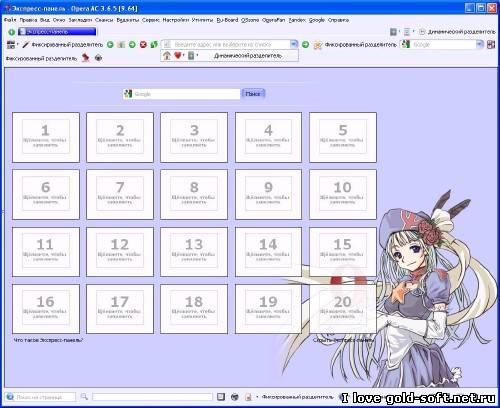Open the Правка menu
The width and height of the screenshot is (500, 408).
pos(28,20)
